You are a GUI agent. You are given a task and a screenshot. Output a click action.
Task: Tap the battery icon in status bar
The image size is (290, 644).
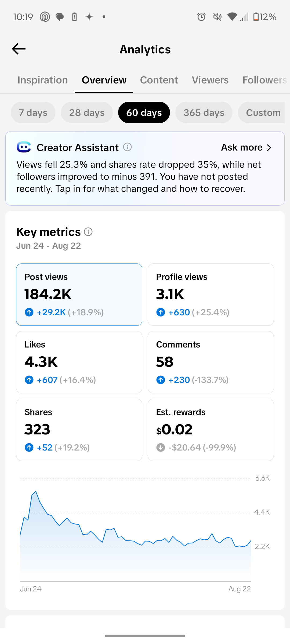pyautogui.click(x=256, y=17)
